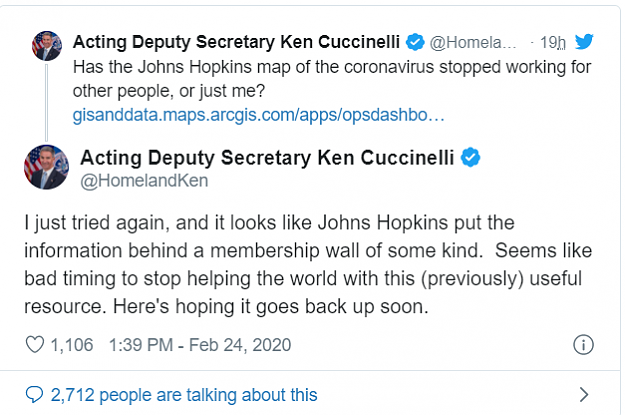The height and width of the screenshot is (415, 625).
Task: Expand conversation with the right chevron arrow
Action: 584,395
